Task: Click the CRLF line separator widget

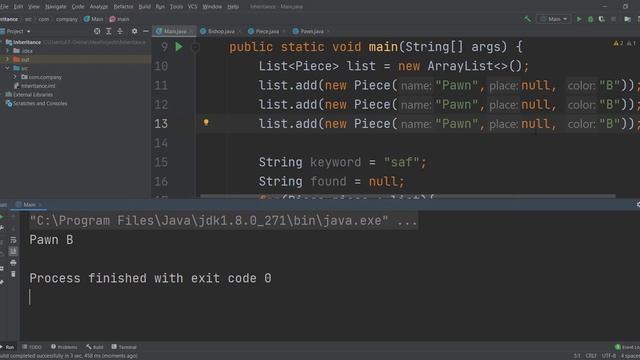Action: click(591, 356)
